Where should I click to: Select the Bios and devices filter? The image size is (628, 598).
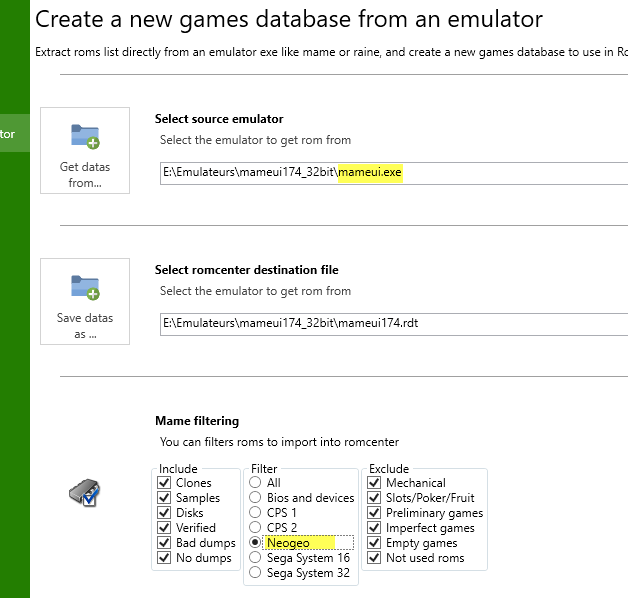click(255, 497)
